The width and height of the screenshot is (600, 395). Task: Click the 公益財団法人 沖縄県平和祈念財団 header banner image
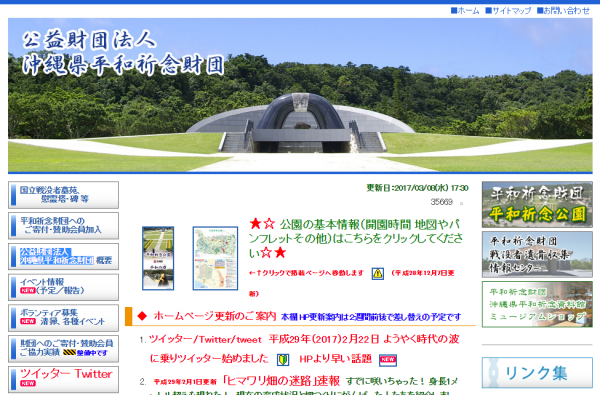coord(300,95)
